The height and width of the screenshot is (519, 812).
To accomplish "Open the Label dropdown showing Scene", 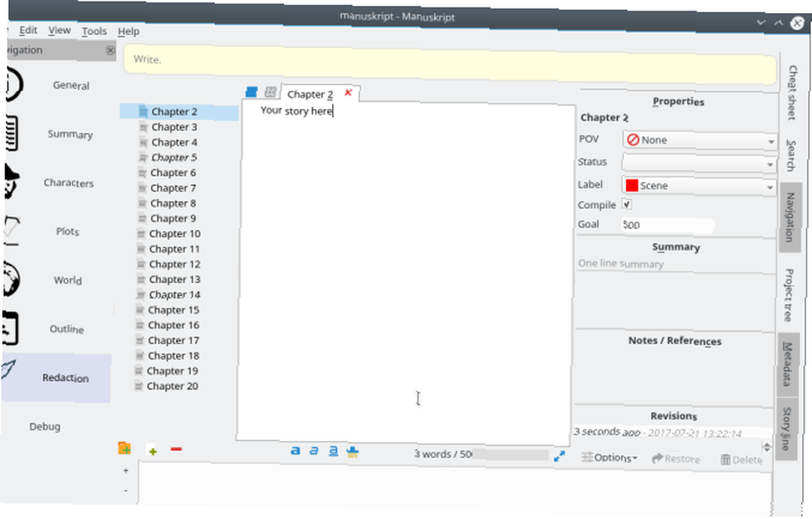I will click(x=698, y=186).
